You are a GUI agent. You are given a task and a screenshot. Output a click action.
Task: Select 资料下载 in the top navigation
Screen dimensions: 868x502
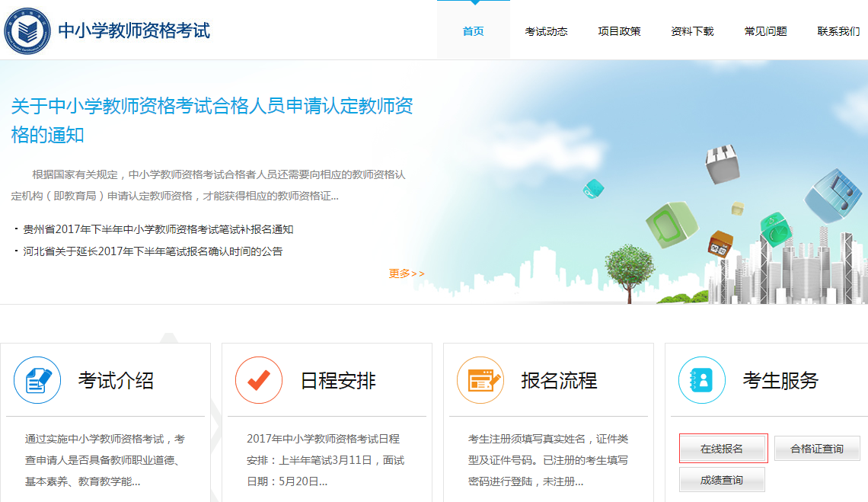point(692,31)
